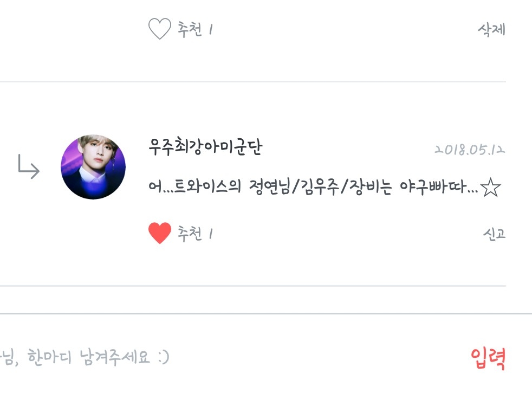The height and width of the screenshot is (399, 532).
Task: Click the 추천 1 label beside the red heart
Action: (195, 234)
